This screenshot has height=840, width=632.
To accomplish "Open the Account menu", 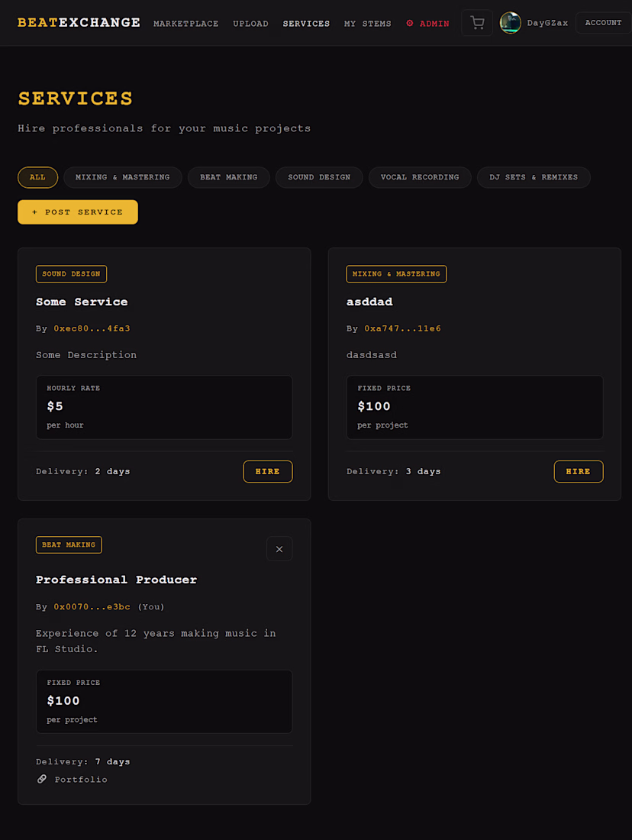I will 603,23.
